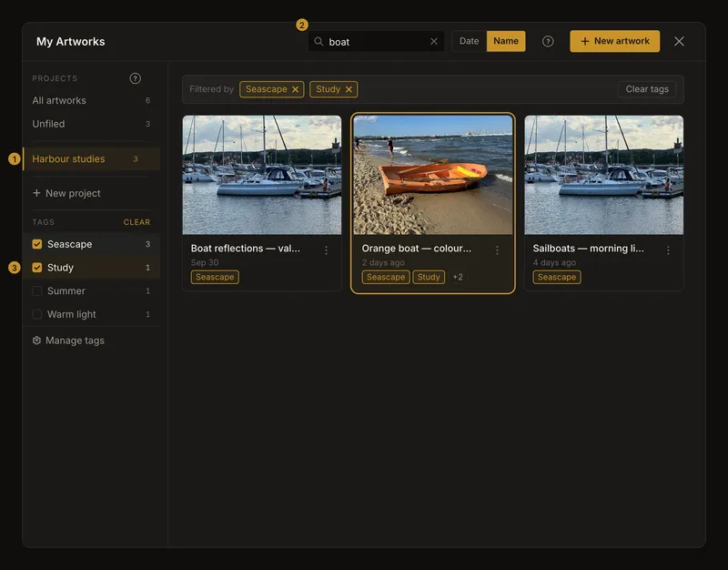Click the plus icon for New project

point(36,193)
